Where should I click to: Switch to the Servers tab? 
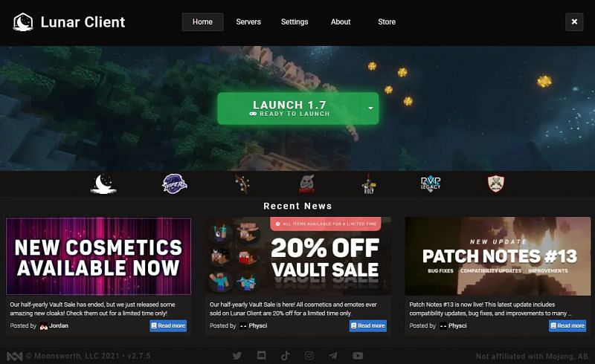[248, 22]
